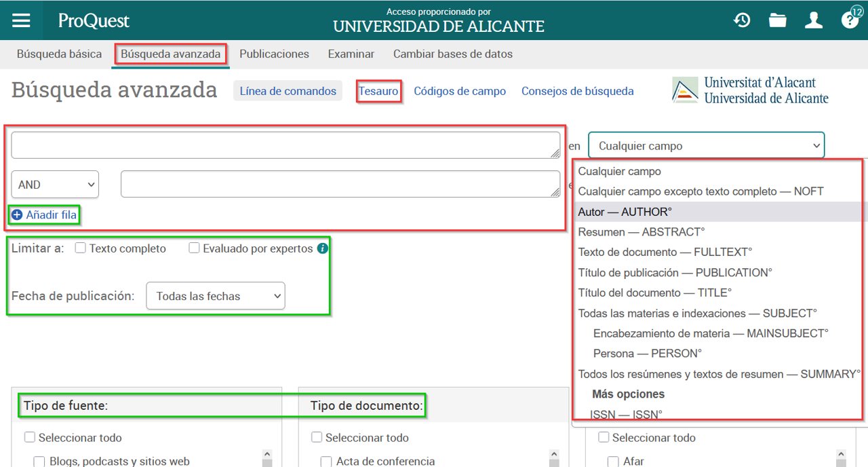
Task: Select Todos los resúmenes — SUMMARY option
Action: point(719,374)
